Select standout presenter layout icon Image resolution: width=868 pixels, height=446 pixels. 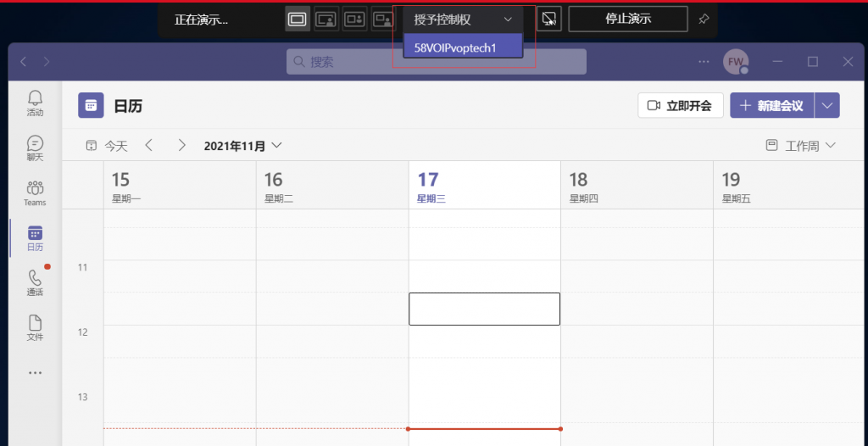[x=326, y=20]
